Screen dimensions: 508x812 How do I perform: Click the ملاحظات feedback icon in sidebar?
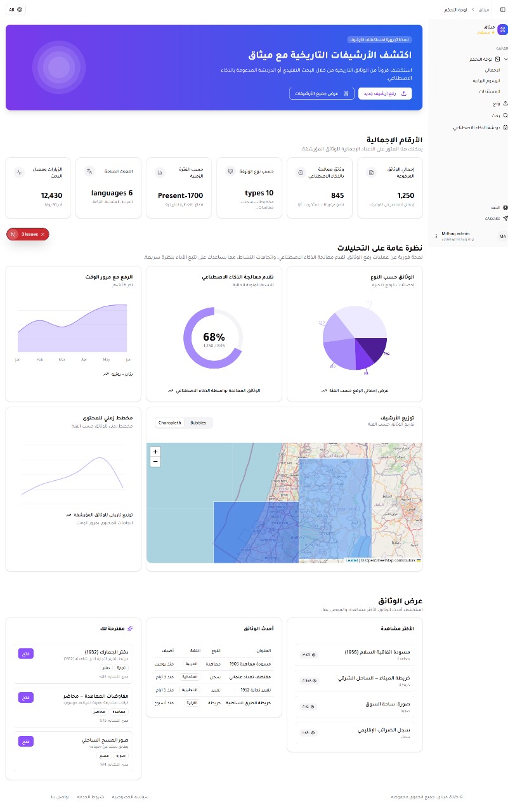[505, 218]
